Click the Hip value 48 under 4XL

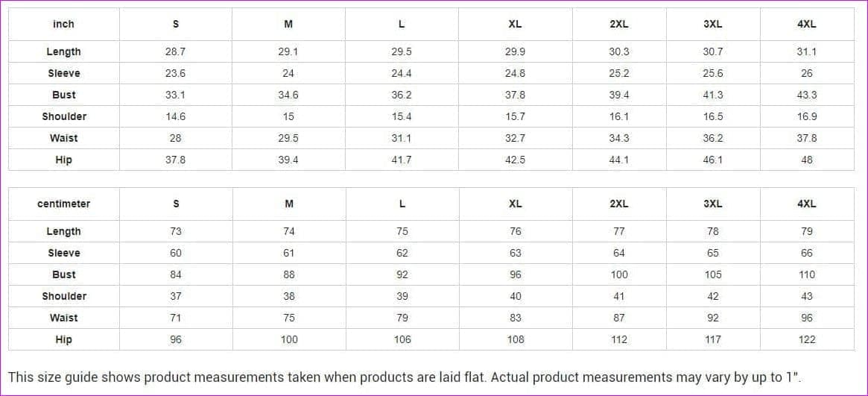(x=807, y=160)
